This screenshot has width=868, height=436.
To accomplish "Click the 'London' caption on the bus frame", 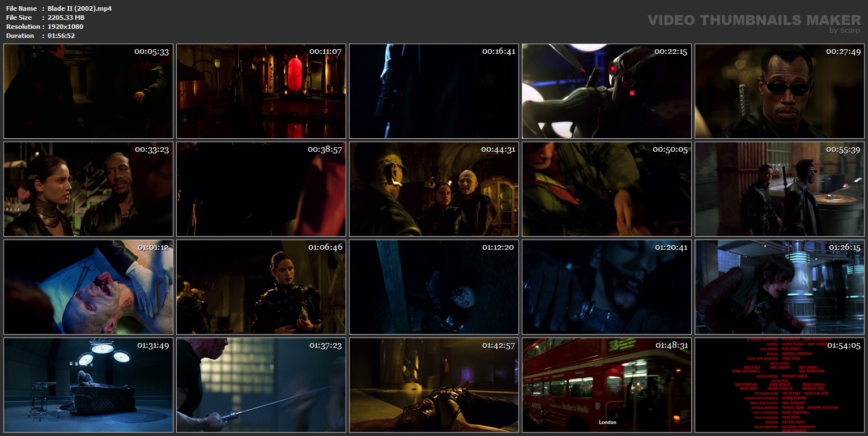I will coord(607,422).
